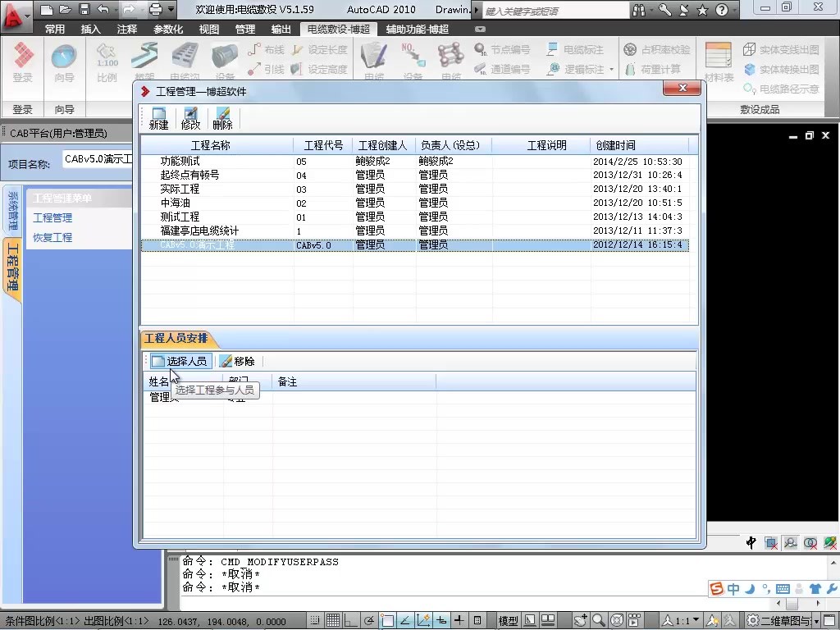Toggle dynamic UCS in status bar
Screen dimensions: 840x630
424,620
